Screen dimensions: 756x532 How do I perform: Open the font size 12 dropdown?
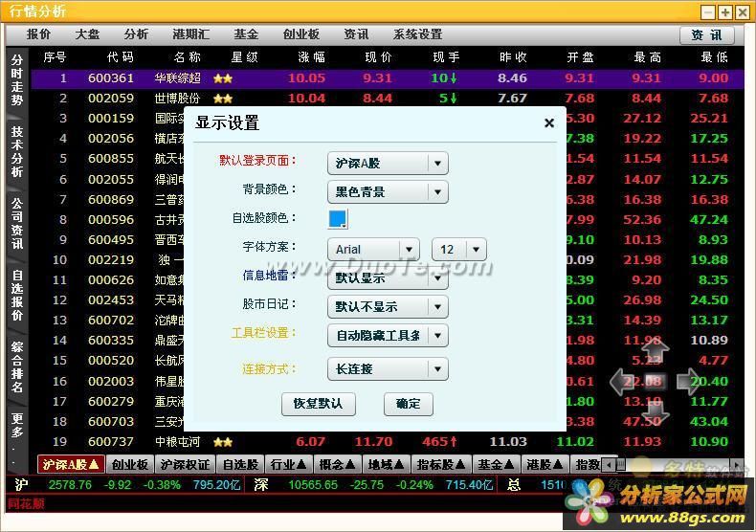pos(459,250)
